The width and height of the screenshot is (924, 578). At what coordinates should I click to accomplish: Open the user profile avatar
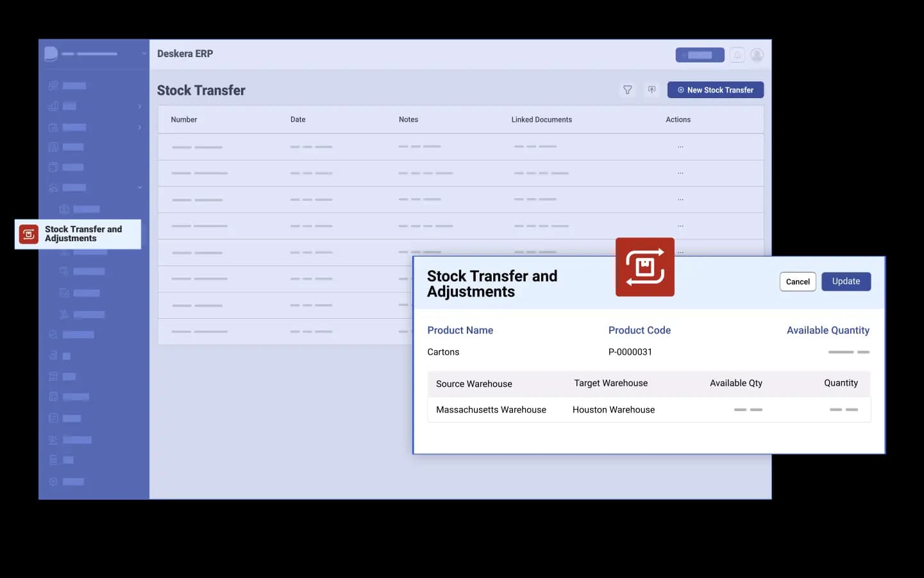click(757, 55)
